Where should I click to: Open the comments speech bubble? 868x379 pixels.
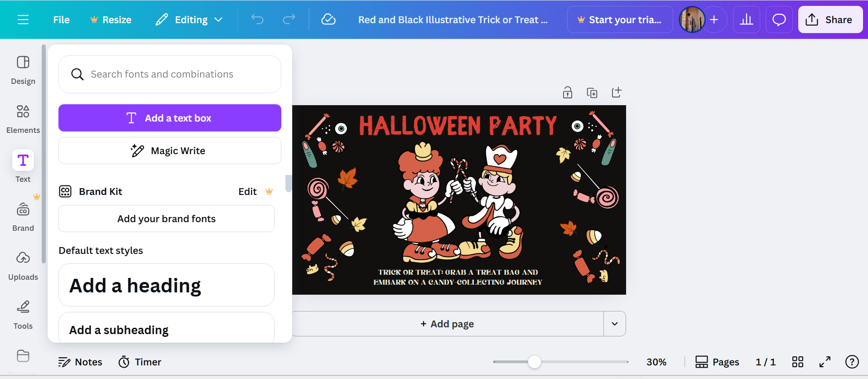779,19
